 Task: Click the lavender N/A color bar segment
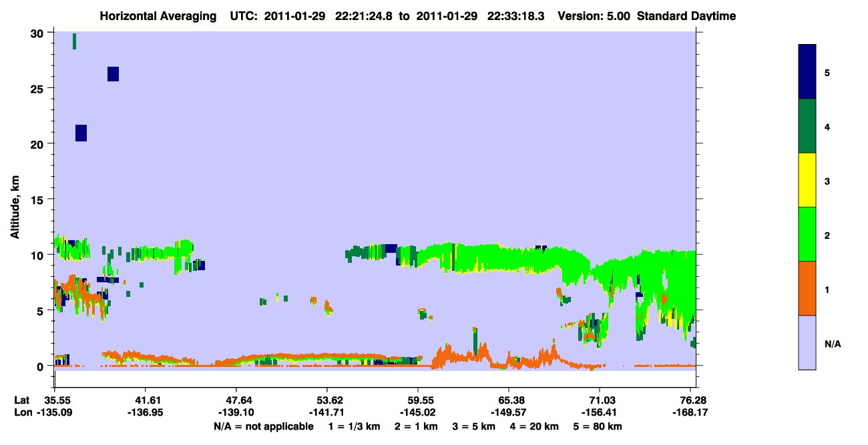tap(807, 342)
